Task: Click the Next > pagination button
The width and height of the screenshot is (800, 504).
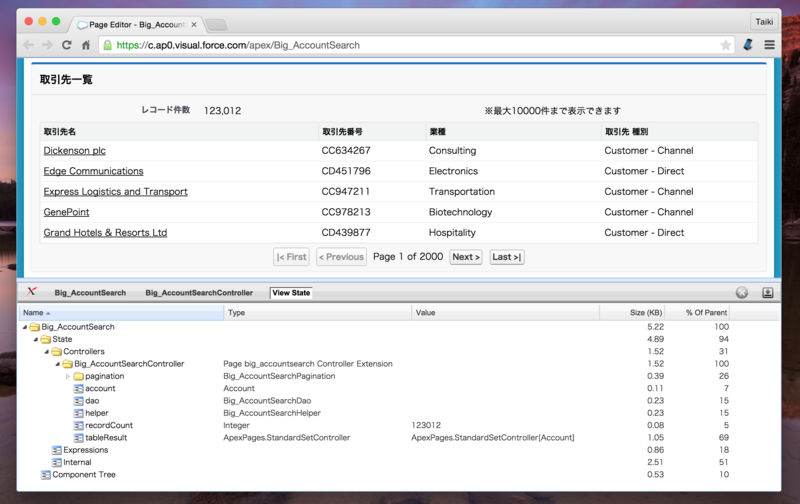Action: pyautogui.click(x=466, y=257)
